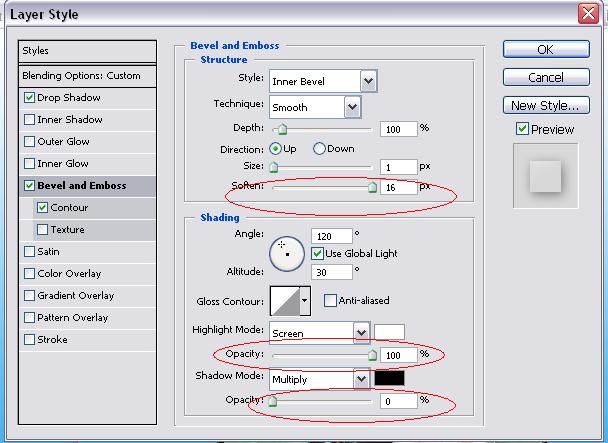Select Blending Options: Custom entry
Viewport: 608px width, 443px height.
(x=88, y=76)
